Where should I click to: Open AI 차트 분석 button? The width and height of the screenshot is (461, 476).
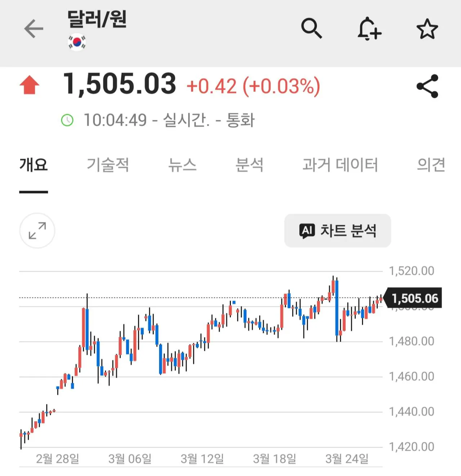point(337,231)
